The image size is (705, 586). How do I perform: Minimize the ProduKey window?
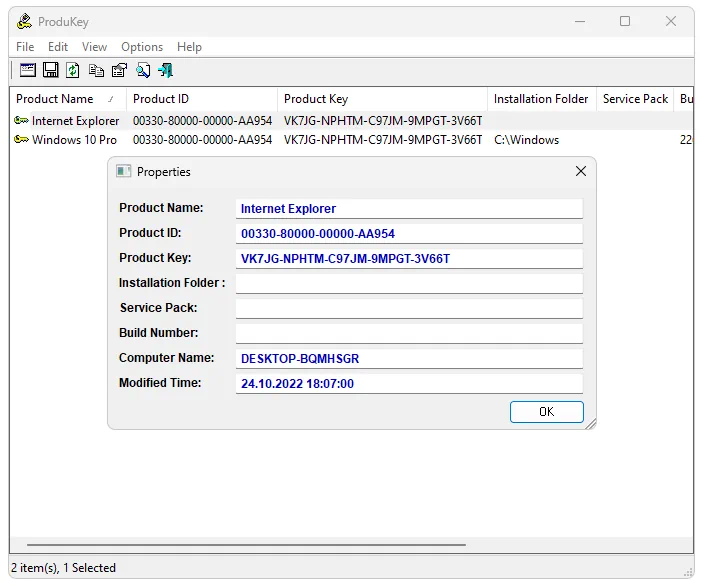580,21
